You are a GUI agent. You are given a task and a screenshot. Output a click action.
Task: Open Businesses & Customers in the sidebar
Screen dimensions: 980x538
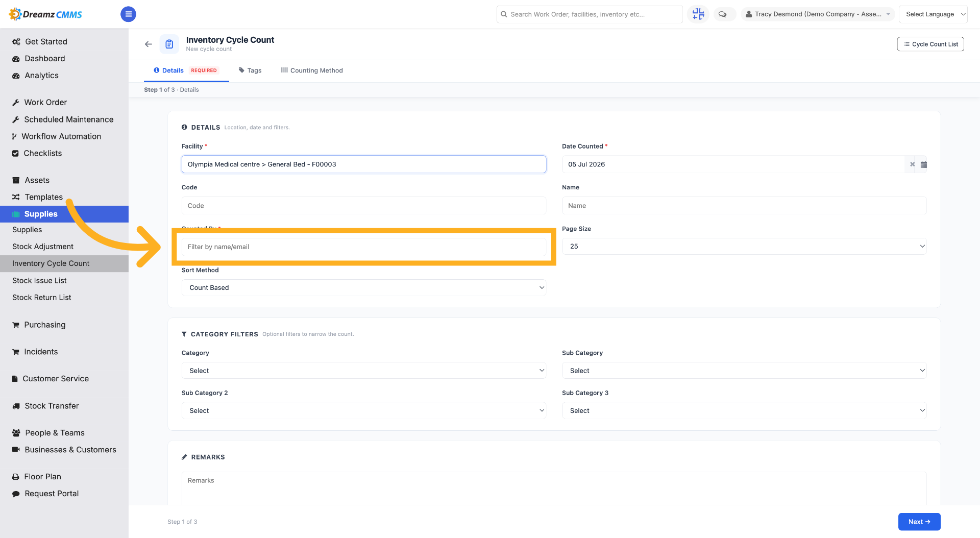[x=70, y=450]
